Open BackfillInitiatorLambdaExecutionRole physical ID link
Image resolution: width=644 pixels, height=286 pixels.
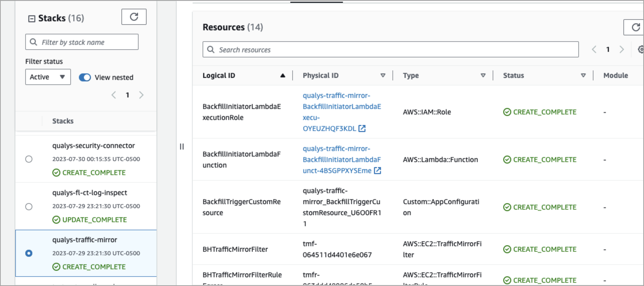point(342,112)
